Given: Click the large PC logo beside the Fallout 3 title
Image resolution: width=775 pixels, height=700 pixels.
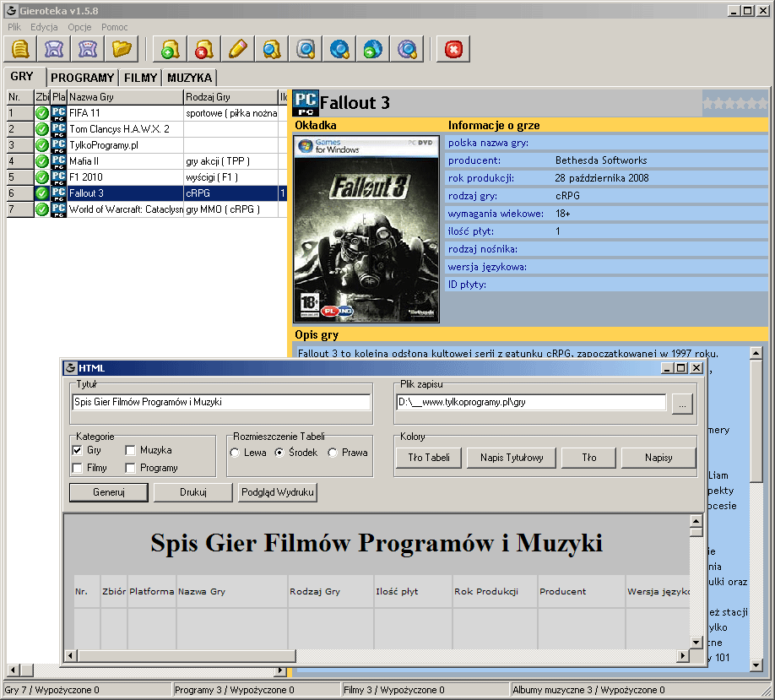Looking at the screenshot, I should pyautogui.click(x=306, y=103).
